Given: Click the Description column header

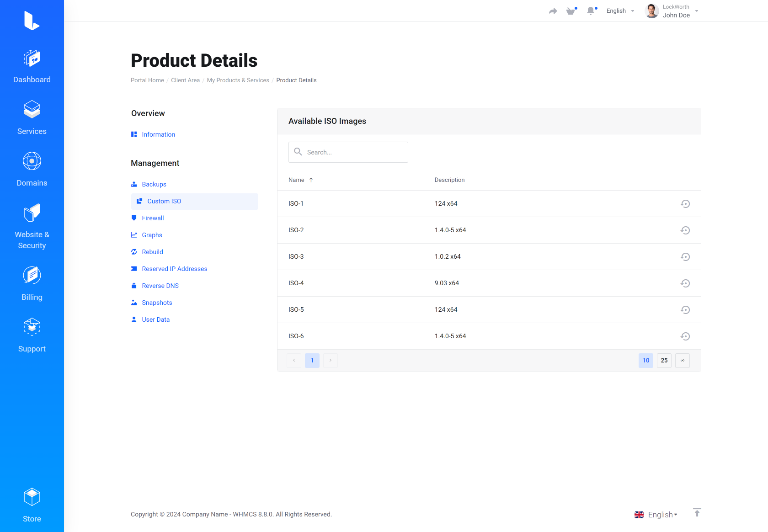Looking at the screenshot, I should tap(449, 180).
